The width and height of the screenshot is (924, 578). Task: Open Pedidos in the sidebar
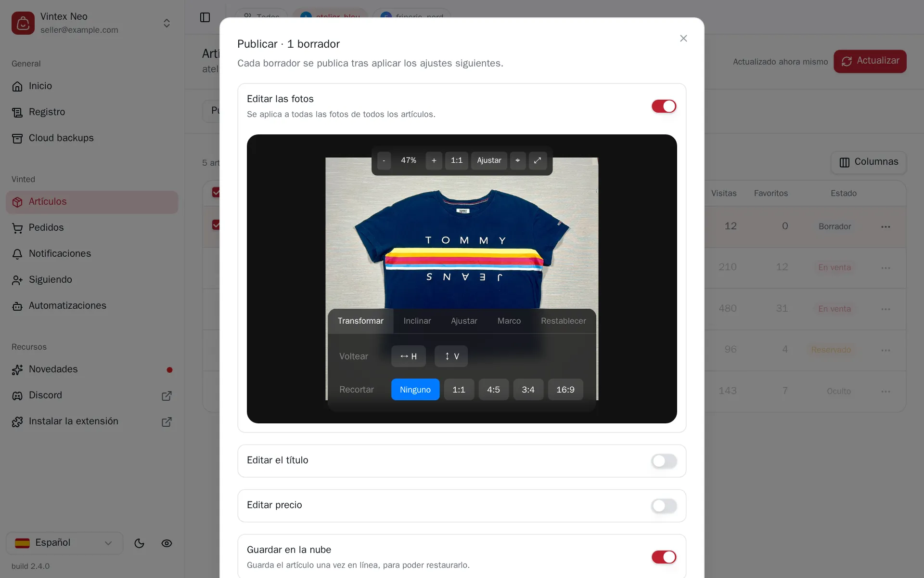(92, 227)
